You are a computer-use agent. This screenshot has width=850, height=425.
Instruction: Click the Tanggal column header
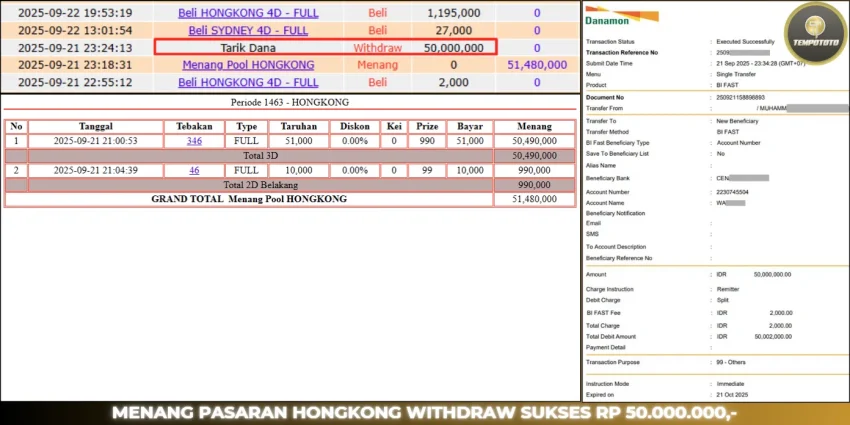pos(96,126)
